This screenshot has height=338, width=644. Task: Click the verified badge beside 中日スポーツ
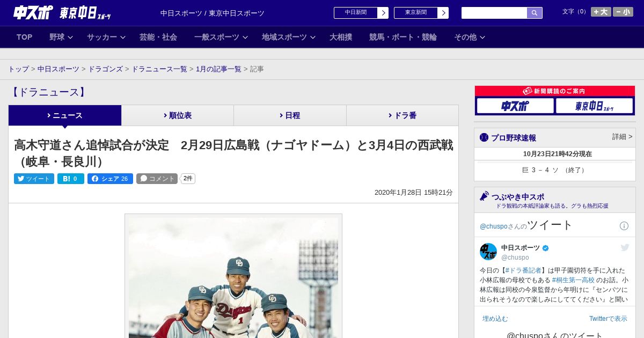tap(546, 248)
